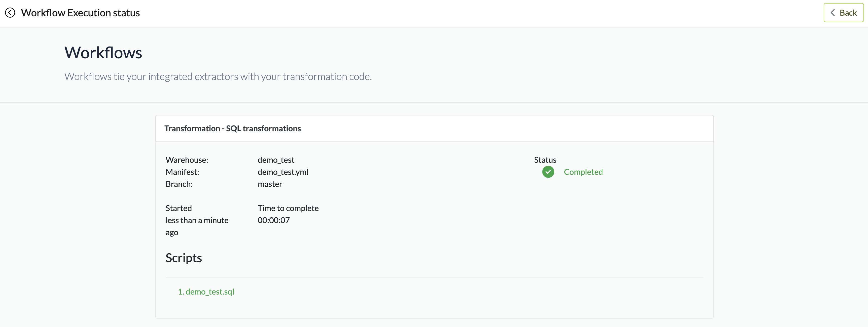Click the Workflows page heading

tap(103, 53)
